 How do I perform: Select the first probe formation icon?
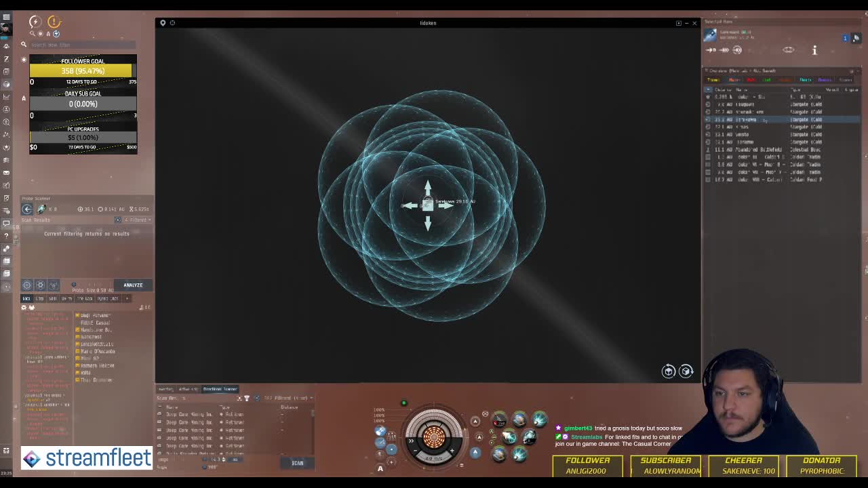click(x=26, y=285)
